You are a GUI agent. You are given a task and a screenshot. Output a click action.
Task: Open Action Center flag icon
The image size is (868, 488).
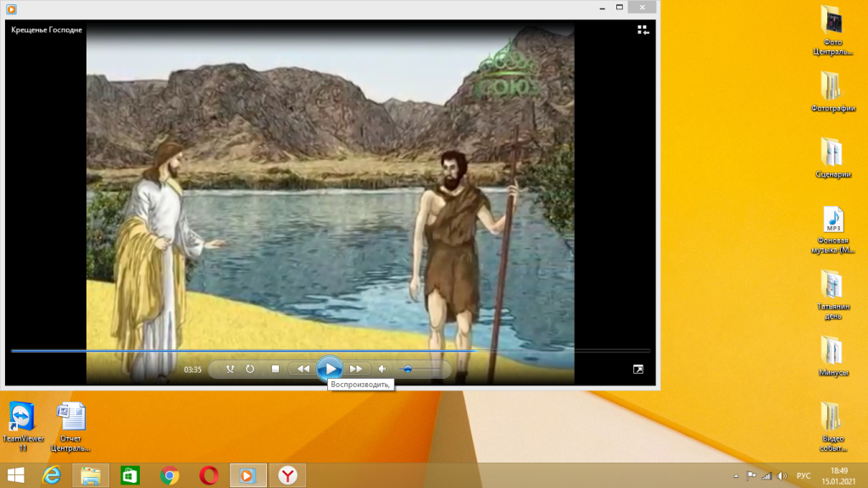pos(751,476)
